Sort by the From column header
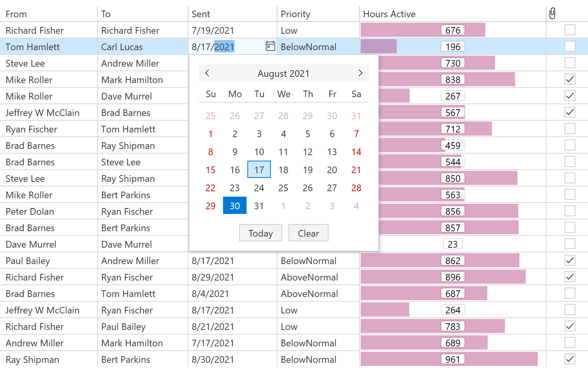This screenshot has width=588, height=373. [x=16, y=14]
